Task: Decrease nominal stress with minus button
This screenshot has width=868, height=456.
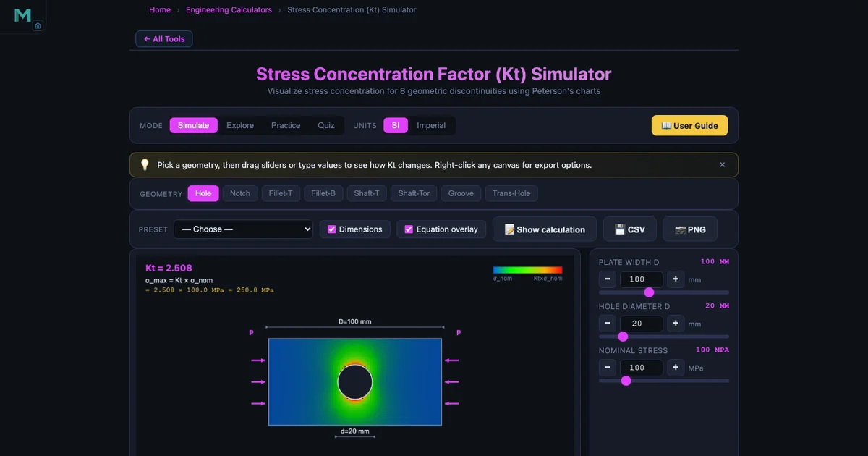Action: pos(607,368)
